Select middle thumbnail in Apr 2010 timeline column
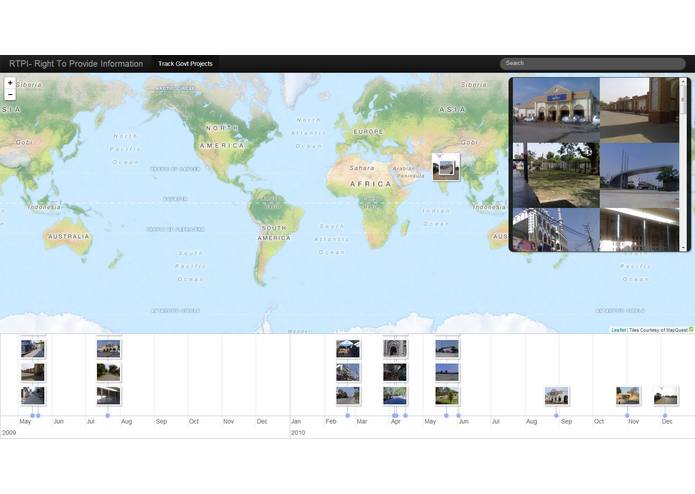Image resolution: width=695 pixels, height=494 pixels. coord(395,372)
